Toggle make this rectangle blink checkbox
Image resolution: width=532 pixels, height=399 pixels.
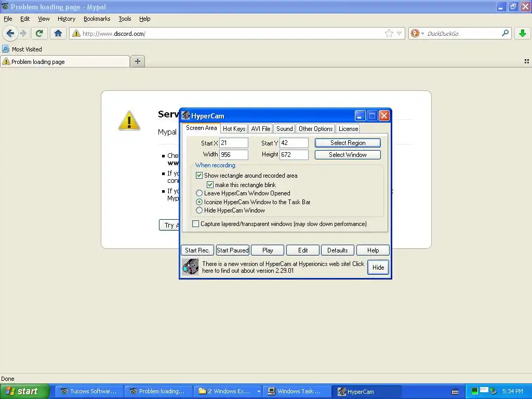click(210, 185)
